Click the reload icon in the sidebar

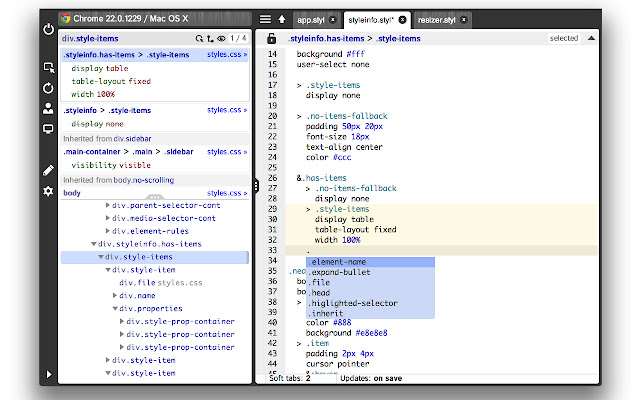48,88
